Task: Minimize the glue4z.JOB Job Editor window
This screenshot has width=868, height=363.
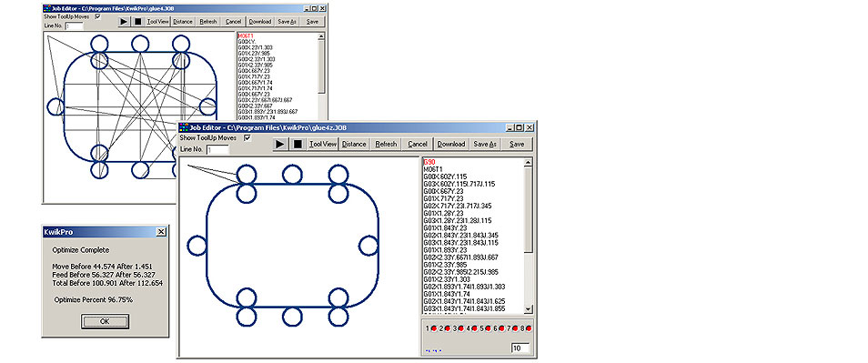Action: pyautogui.click(x=510, y=127)
